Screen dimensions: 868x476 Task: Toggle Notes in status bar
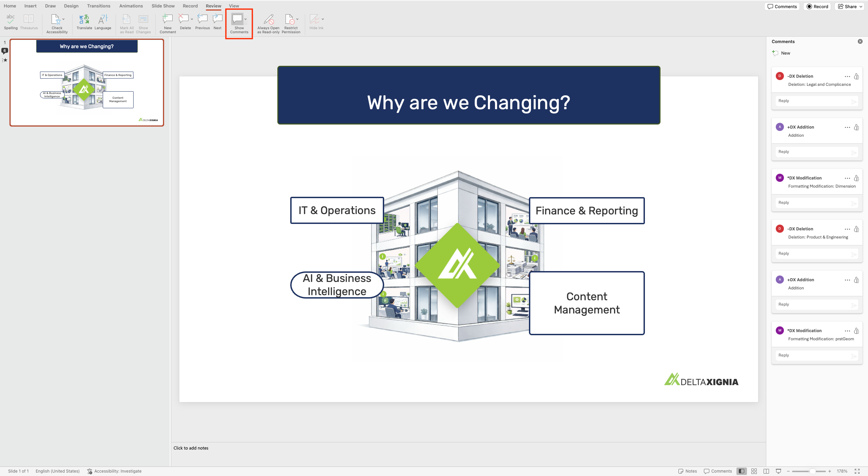coord(687,471)
